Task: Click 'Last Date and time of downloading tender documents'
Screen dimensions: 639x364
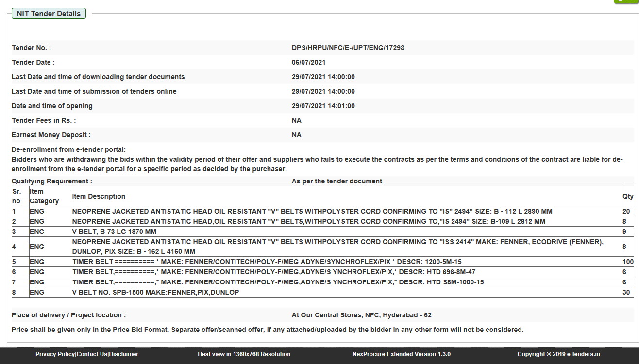Action: pyautogui.click(x=98, y=77)
